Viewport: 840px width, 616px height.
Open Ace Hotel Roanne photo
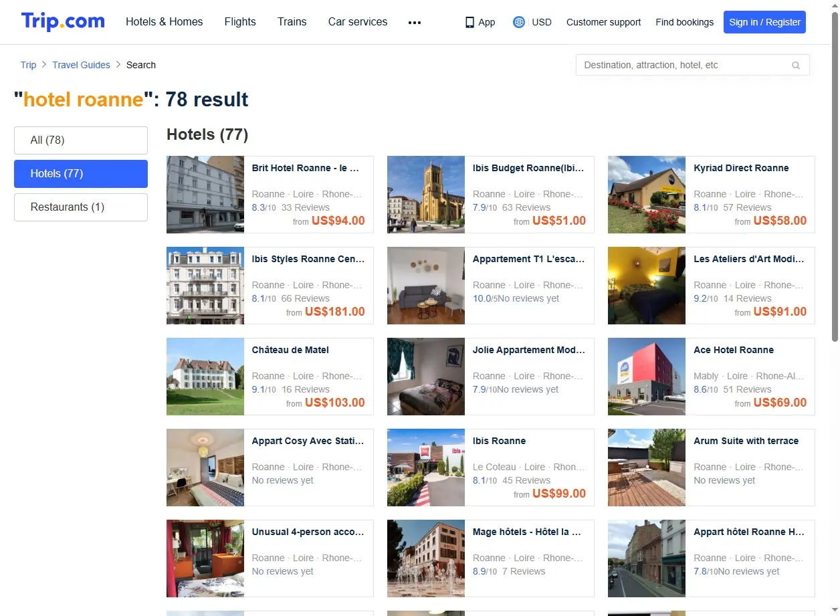coord(647,377)
